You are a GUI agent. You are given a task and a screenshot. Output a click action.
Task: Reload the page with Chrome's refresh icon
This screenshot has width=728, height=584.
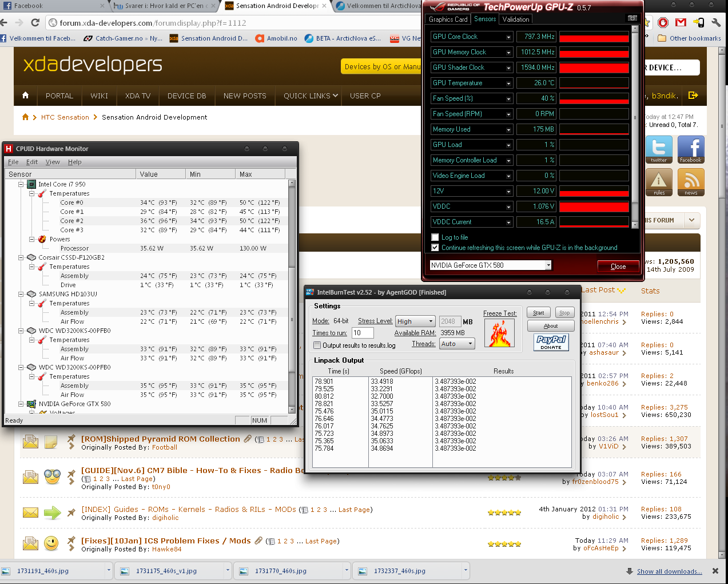tap(35, 23)
